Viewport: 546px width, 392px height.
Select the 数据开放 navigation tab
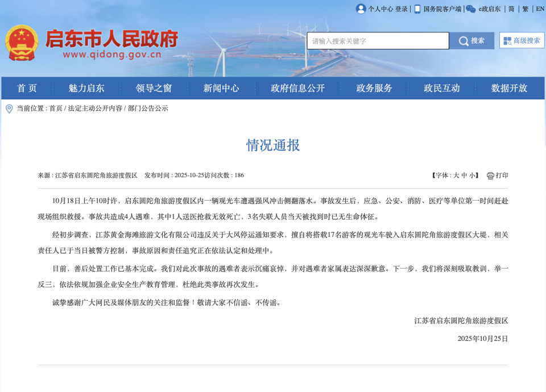511,88
